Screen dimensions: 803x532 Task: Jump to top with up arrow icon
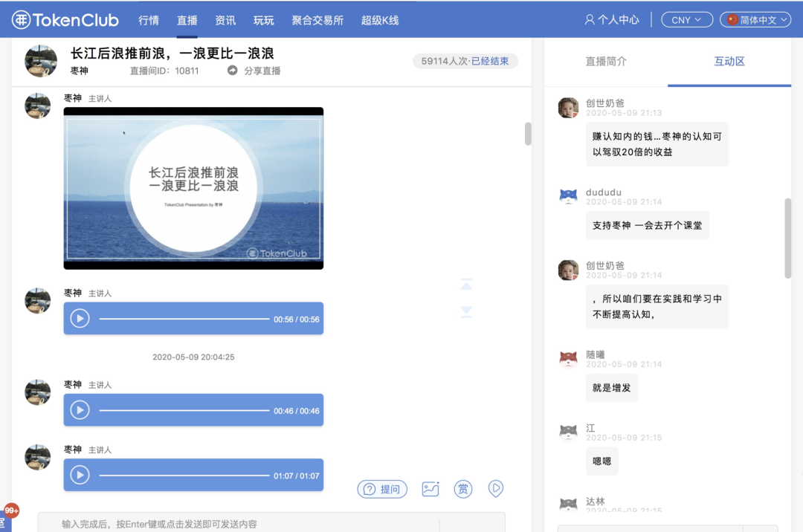(466, 285)
